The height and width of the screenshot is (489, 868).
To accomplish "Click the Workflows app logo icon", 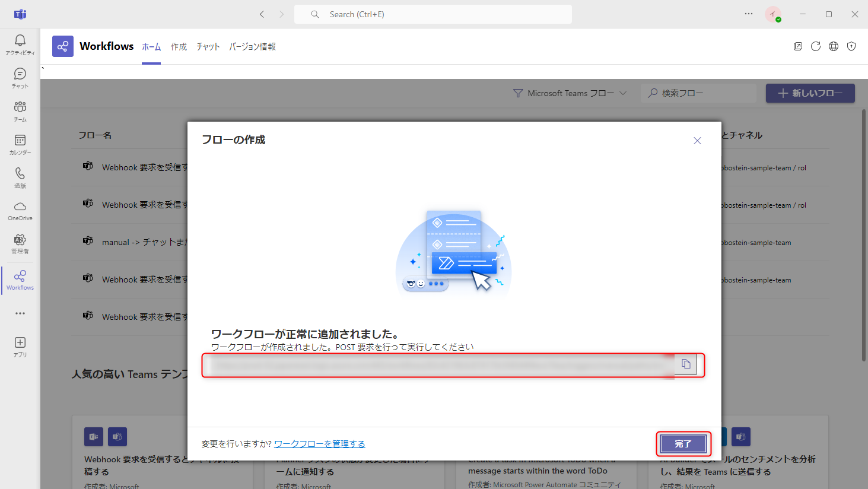I will (x=63, y=46).
